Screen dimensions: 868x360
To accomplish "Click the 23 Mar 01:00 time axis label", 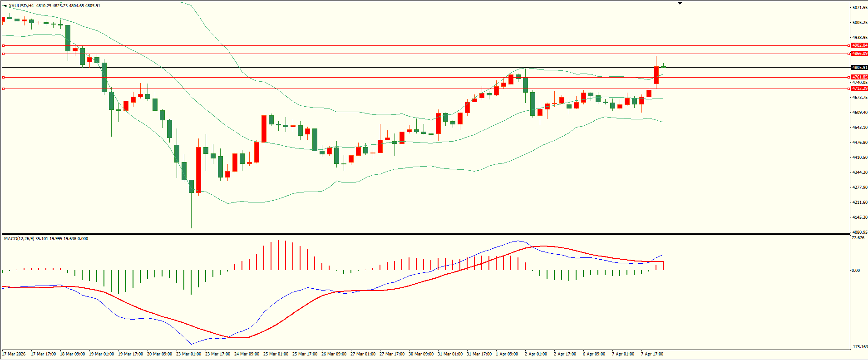I will (188, 354).
